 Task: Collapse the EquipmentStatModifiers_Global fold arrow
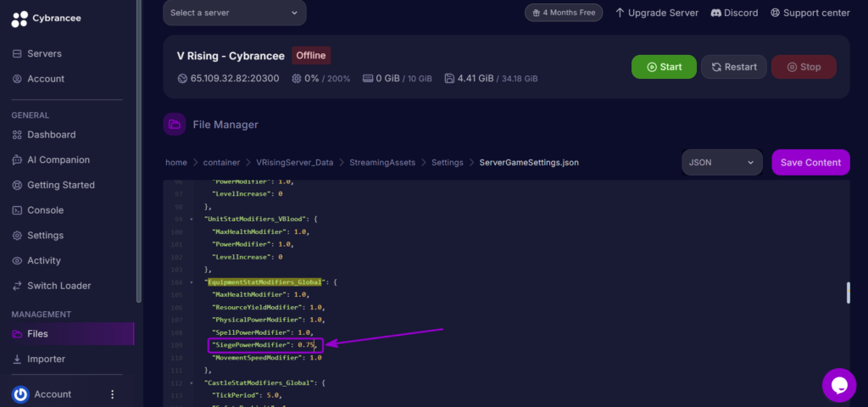(x=191, y=282)
